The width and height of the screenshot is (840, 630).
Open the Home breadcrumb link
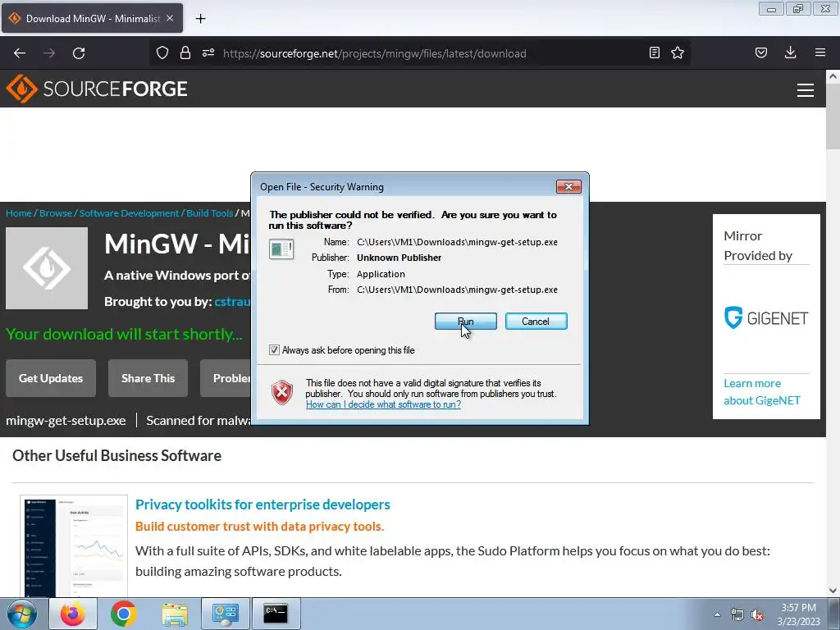pyautogui.click(x=19, y=213)
